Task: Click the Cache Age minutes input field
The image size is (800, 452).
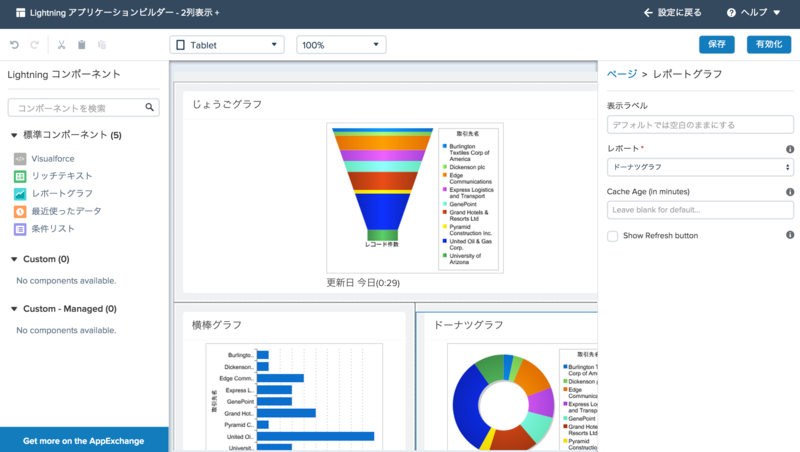Action: 700,210
